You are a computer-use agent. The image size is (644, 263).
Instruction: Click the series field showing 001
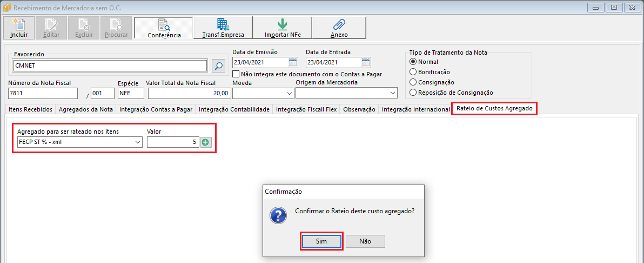click(103, 94)
